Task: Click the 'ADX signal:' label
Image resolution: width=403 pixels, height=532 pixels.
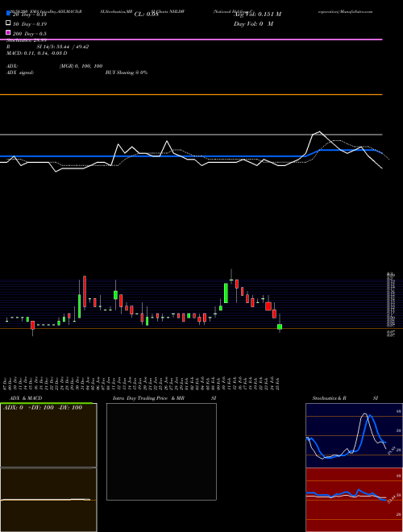Action: click(20, 73)
